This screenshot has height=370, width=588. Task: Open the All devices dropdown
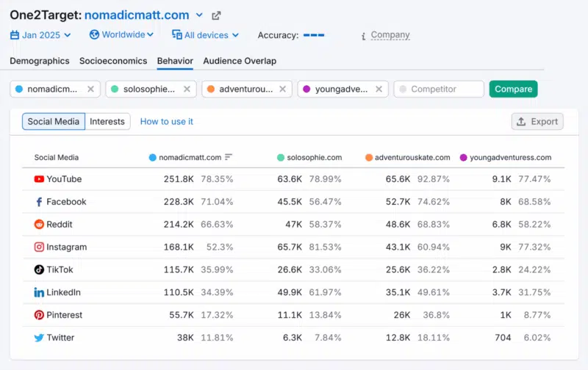click(206, 35)
